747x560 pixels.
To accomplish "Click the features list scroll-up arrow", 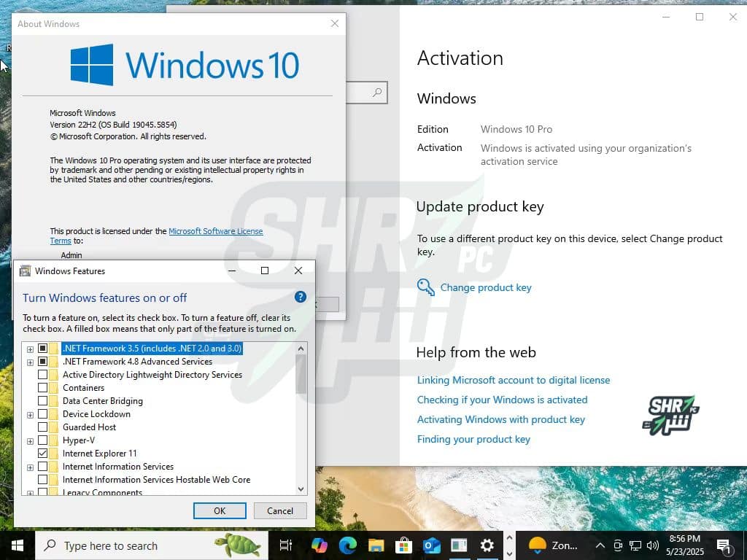I will pyautogui.click(x=301, y=349).
